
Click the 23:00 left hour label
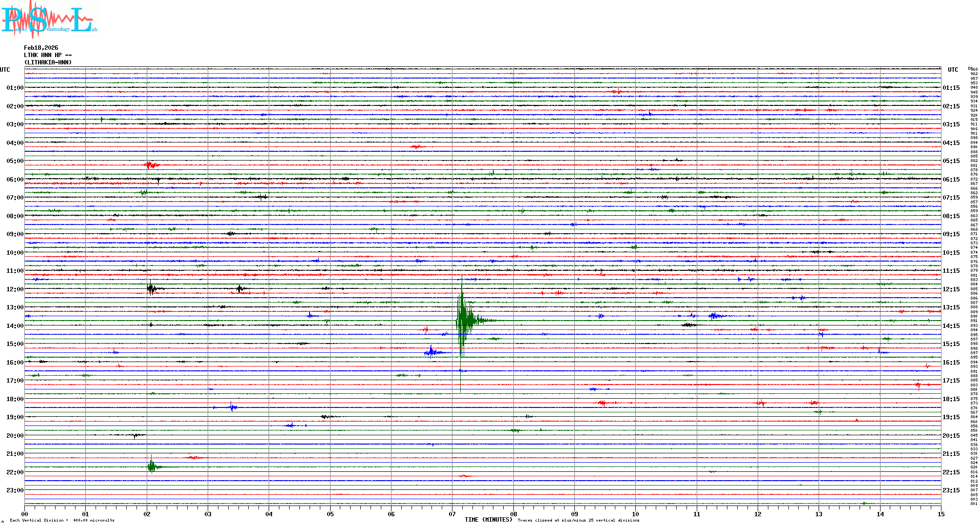pos(15,490)
